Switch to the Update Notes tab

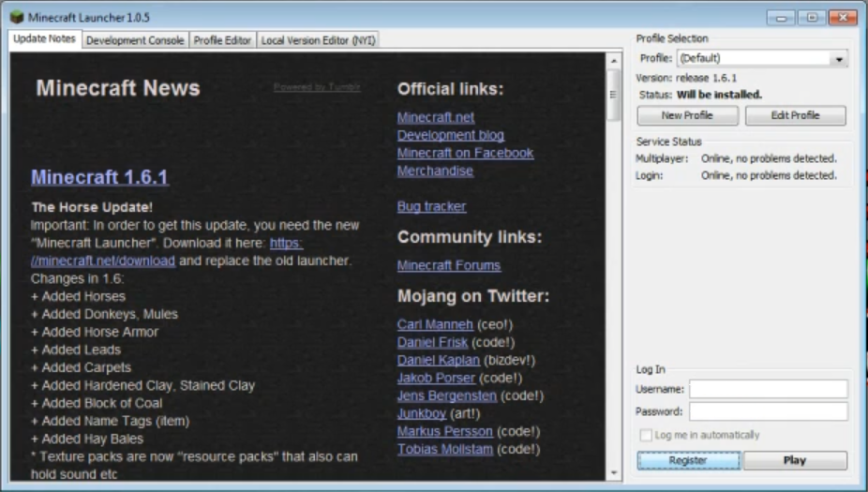45,39
